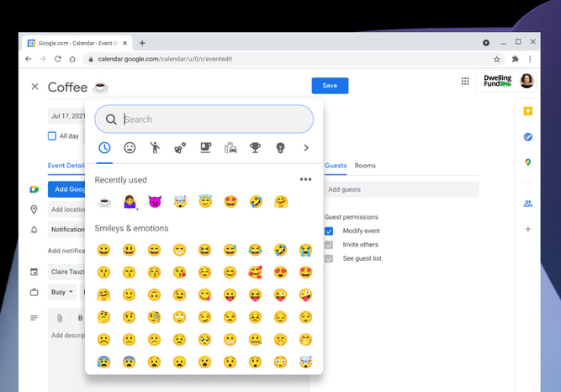Pick the purple devil emoji in Recently used
The height and width of the screenshot is (392, 561).
pos(155,202)
